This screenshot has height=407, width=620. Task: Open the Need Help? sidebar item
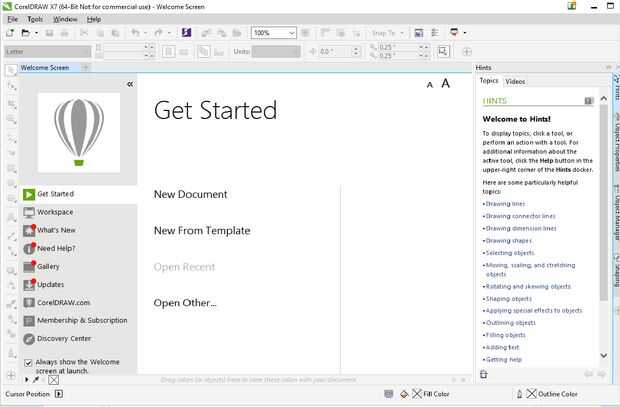coord(78,248)
